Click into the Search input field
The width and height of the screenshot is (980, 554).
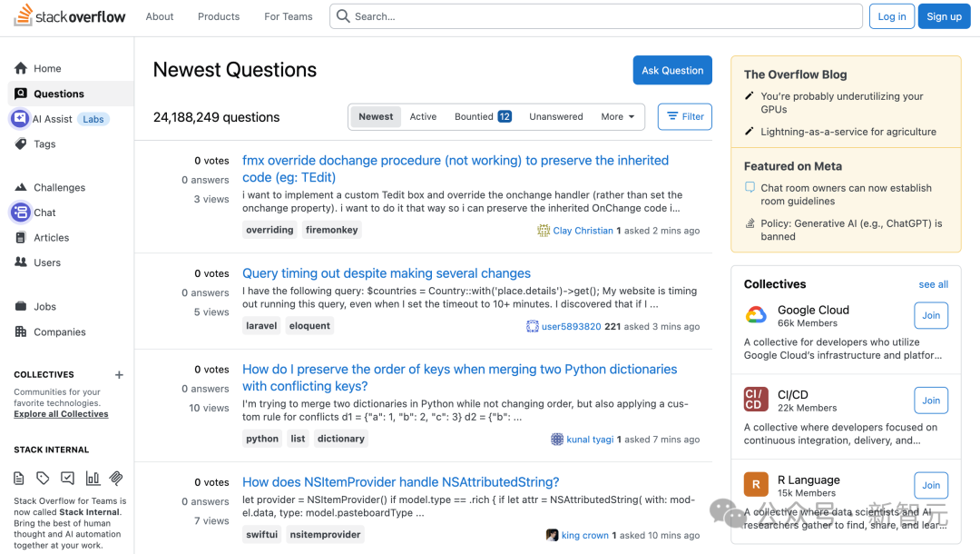[x=599, y=16]
